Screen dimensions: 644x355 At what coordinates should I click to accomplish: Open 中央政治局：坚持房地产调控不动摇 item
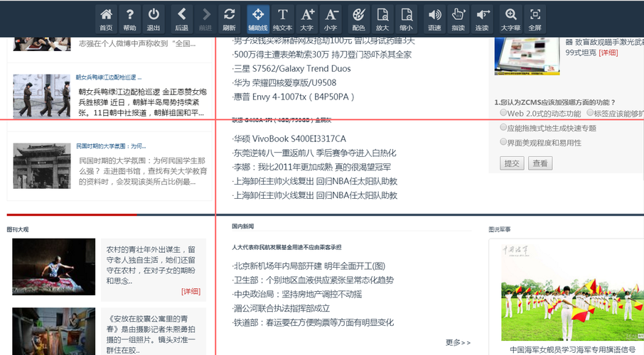click(297, 294)
